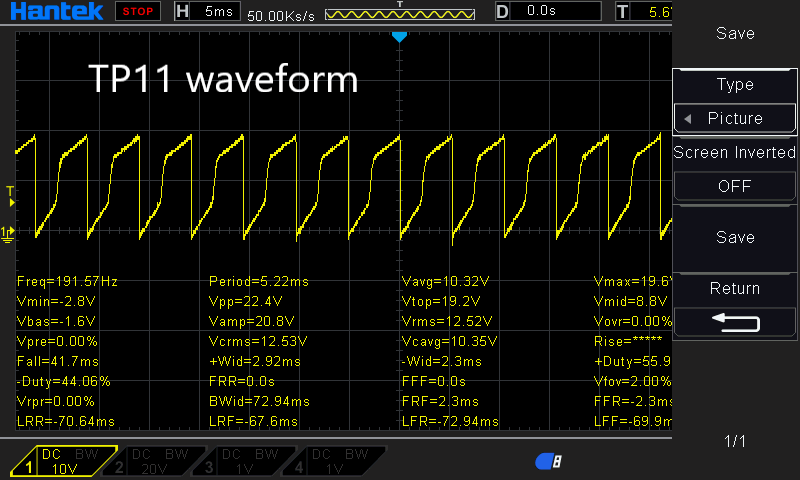Image resolution: width=800 pixels, height=480 pixels.
Task: Click the D delay indicator icon
Action: tap(502, 11)
